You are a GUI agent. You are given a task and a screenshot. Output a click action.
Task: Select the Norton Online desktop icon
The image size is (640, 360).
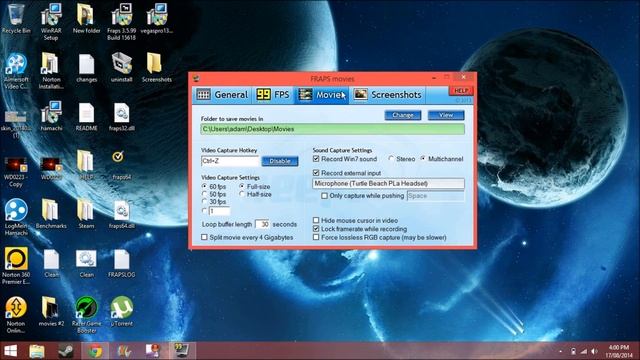coord(16,315)
